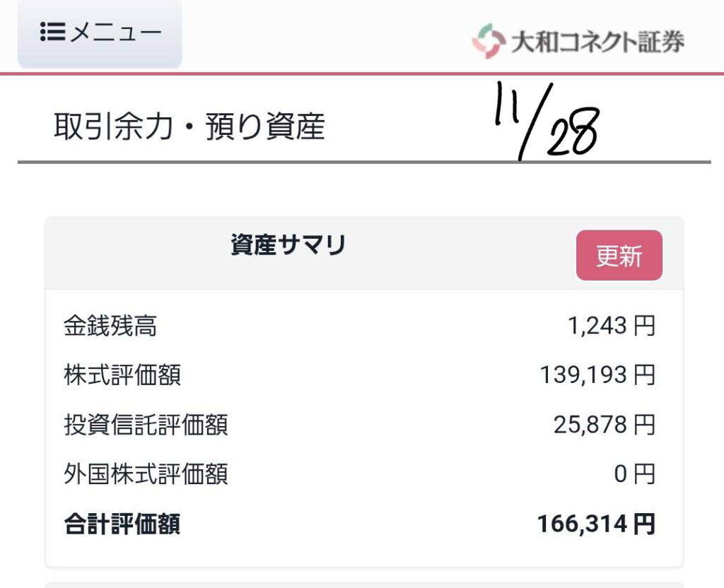Click the red divider line under header
Screen dimensions: 724x588
pyautogui.click(x=362, y=73)
